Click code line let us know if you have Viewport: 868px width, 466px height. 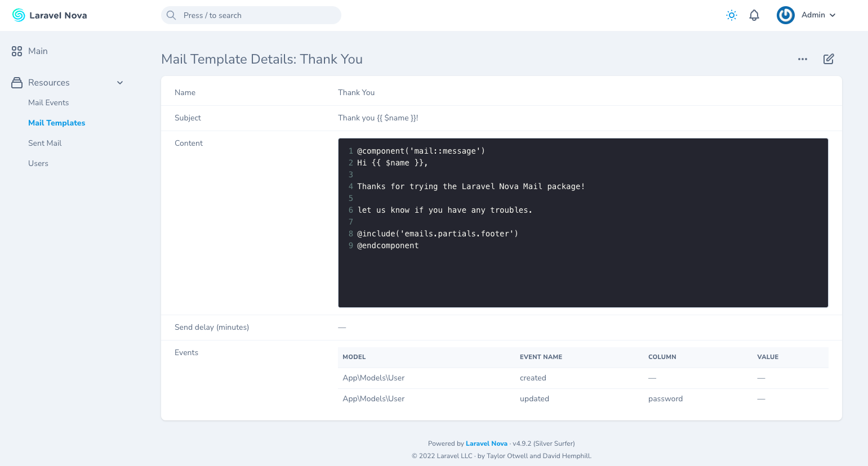coord(444,210)
